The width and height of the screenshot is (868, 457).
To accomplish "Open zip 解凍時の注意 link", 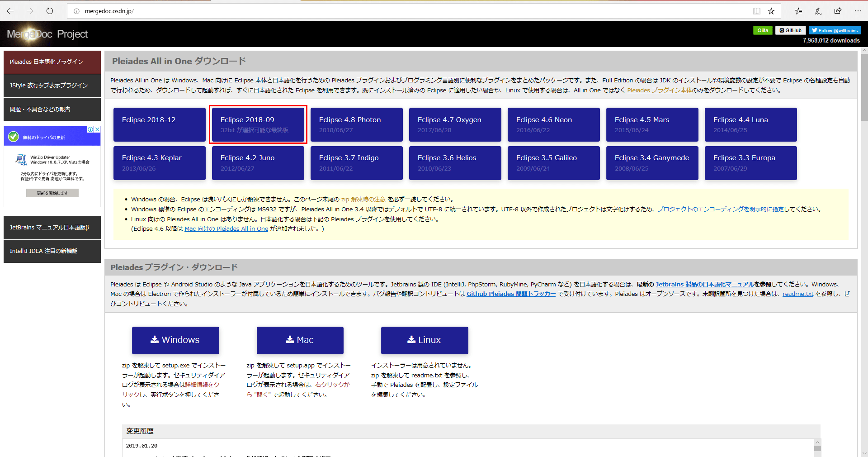I will [x=363, y=199].
